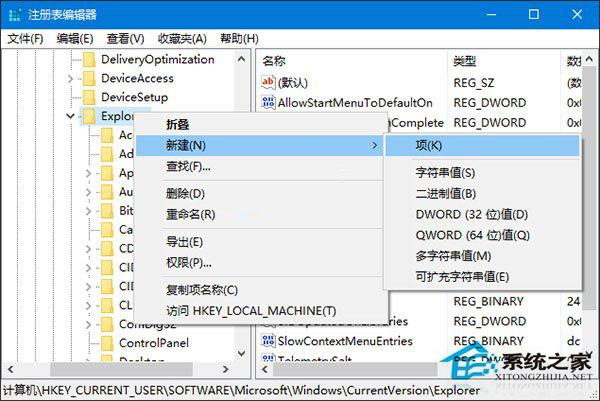Screen dimensions: 600x401
Task: Click 查找(F)... in context menu
Action: [x=259, y=166]
